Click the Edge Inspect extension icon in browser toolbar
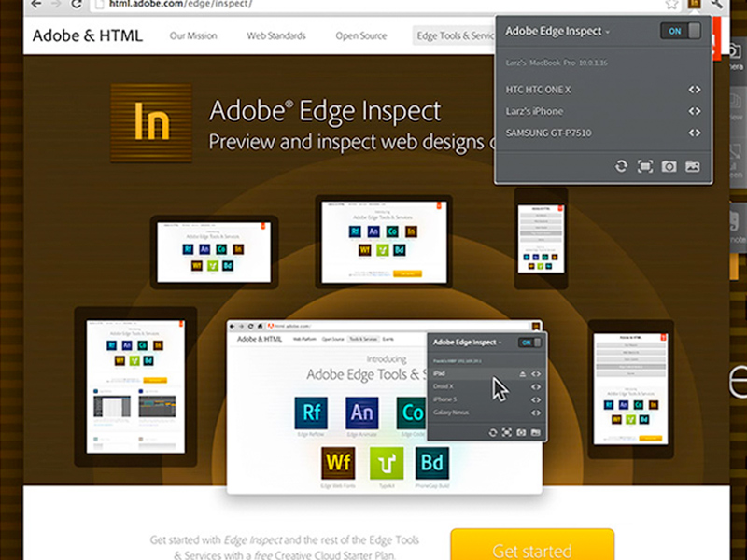747x560 pixels. point(694,4)
